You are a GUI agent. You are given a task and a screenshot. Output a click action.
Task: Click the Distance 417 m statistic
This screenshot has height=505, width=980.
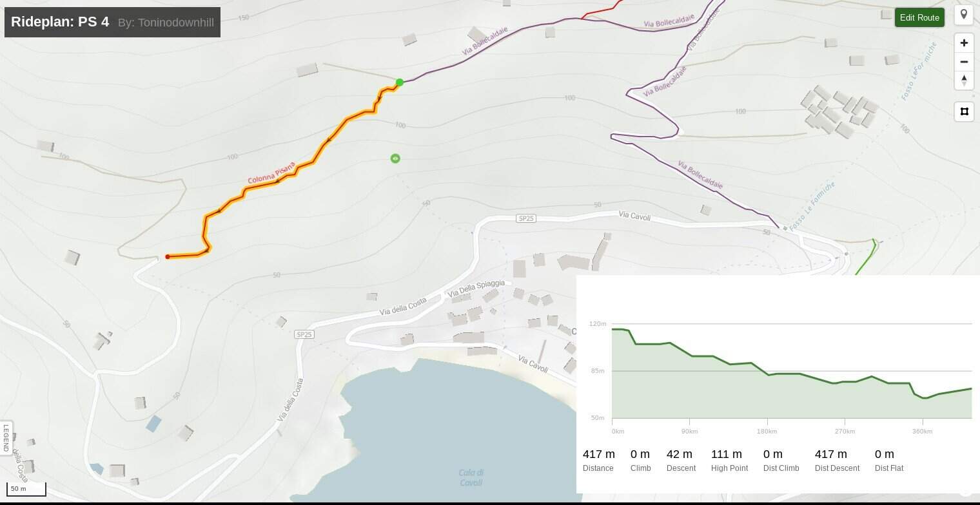click(x=598, y=460)
